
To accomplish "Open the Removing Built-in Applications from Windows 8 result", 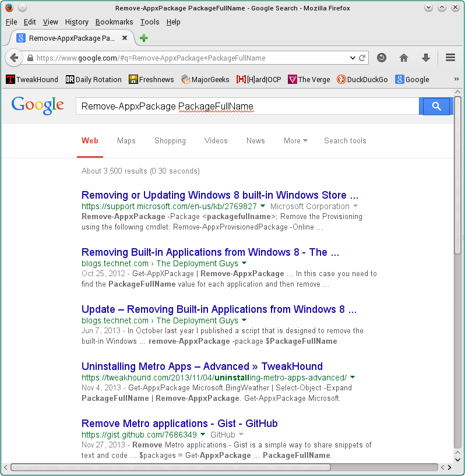I will tap(210, 252).
